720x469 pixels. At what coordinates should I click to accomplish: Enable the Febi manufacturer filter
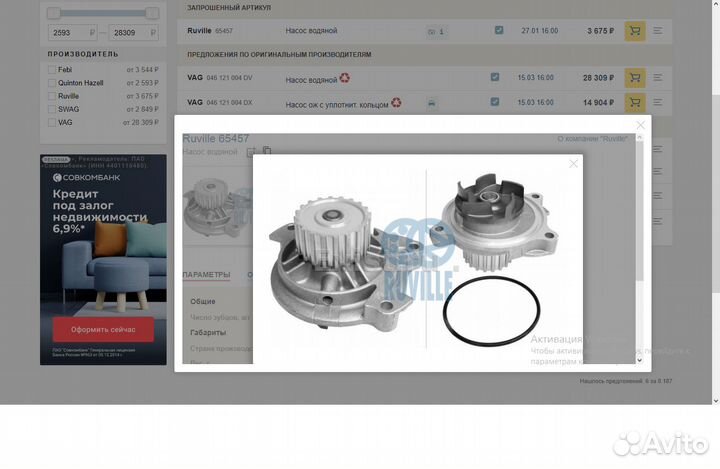(52, 69)
